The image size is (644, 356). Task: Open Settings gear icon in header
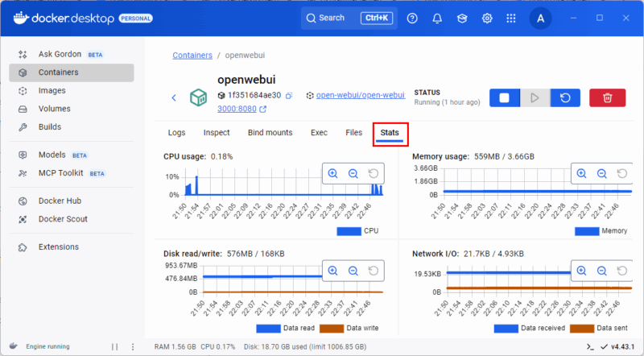487,18
